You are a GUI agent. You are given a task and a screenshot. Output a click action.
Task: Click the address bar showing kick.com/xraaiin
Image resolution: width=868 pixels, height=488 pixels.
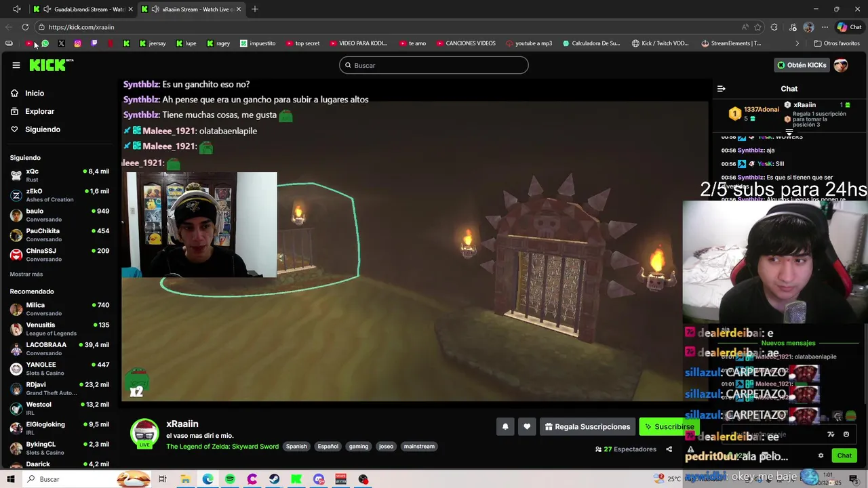click(387, 27)
